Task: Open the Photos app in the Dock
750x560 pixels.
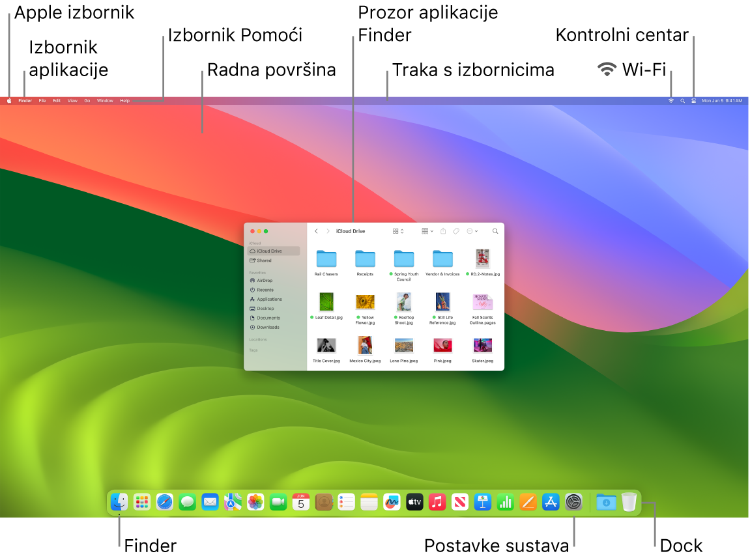Action: (x=255, y=501)
